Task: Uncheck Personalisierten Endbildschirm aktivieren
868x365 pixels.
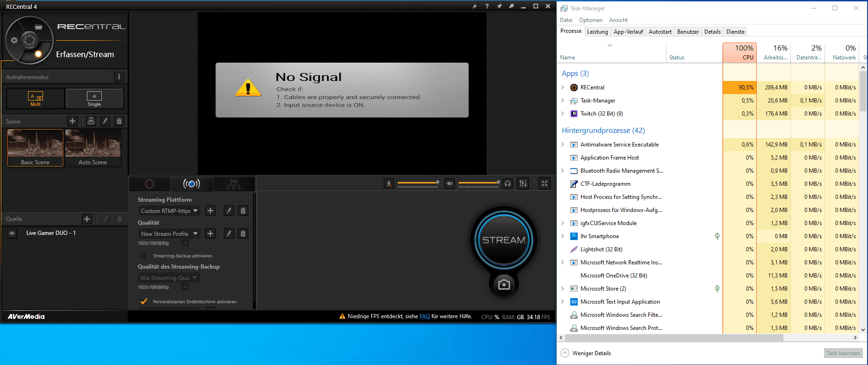Action: click(144, 301)
